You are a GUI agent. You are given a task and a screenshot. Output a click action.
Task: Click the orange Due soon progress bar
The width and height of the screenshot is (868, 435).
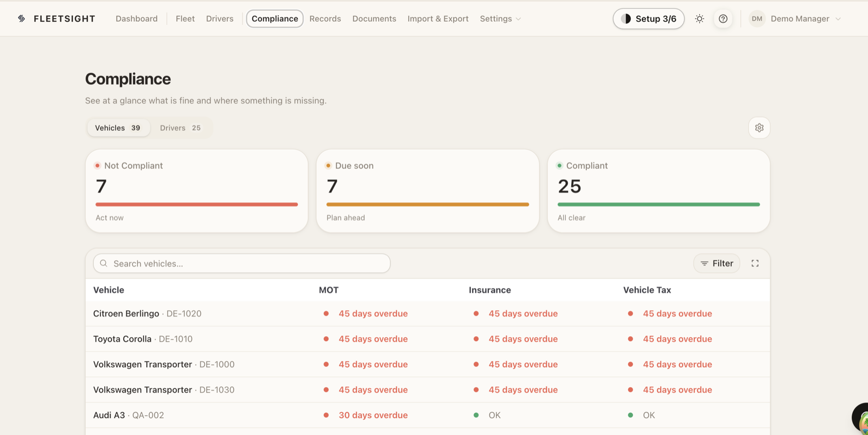pos(427,204)
